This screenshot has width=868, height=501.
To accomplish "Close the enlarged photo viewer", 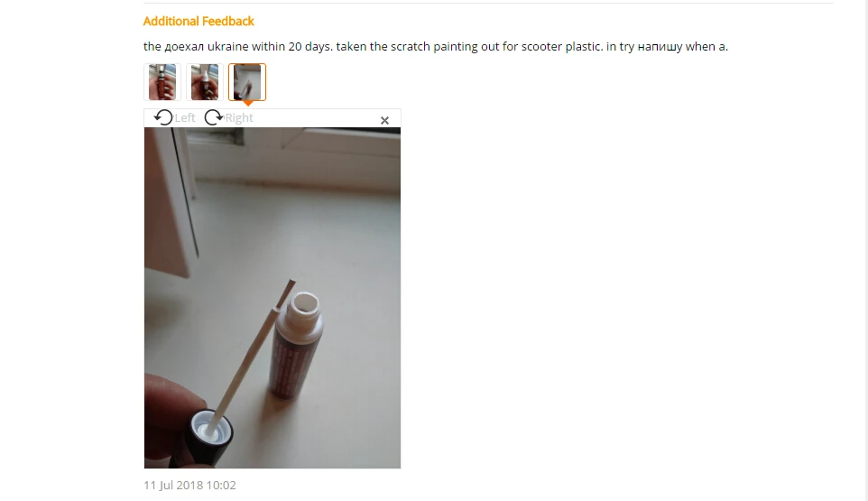I will [x=384, y=120].
